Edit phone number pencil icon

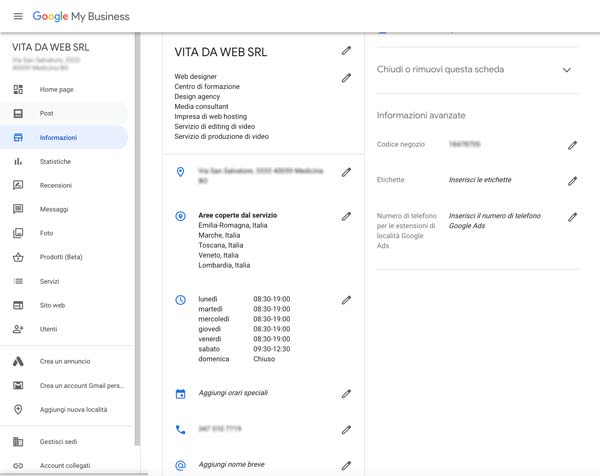coord(346,430)
